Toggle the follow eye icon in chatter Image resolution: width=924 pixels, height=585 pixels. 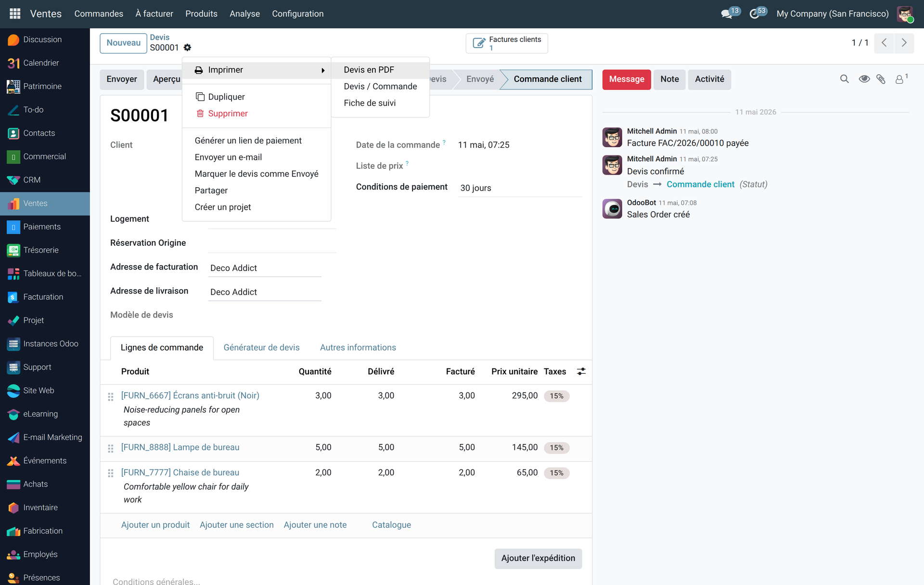tap(864, 79)
